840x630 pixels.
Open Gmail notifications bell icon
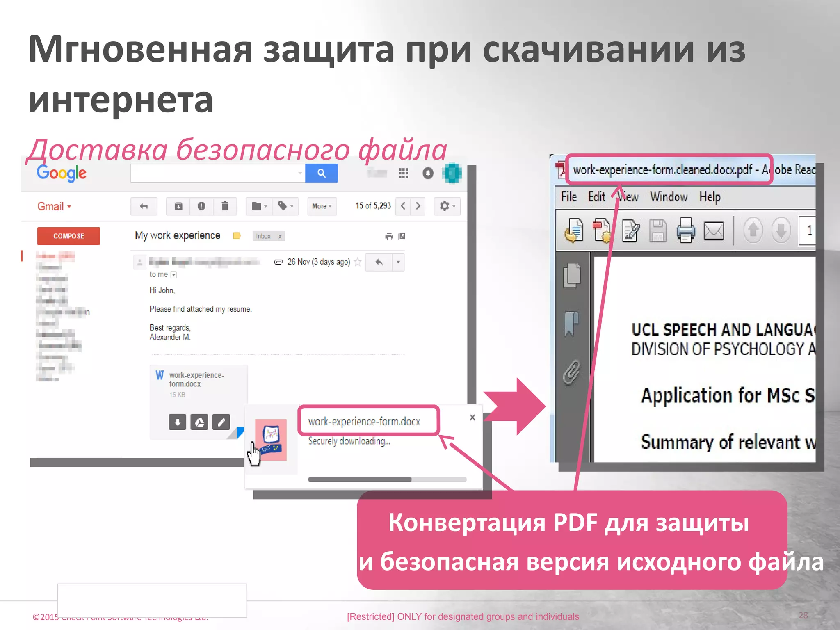click(x=428, y=173)
